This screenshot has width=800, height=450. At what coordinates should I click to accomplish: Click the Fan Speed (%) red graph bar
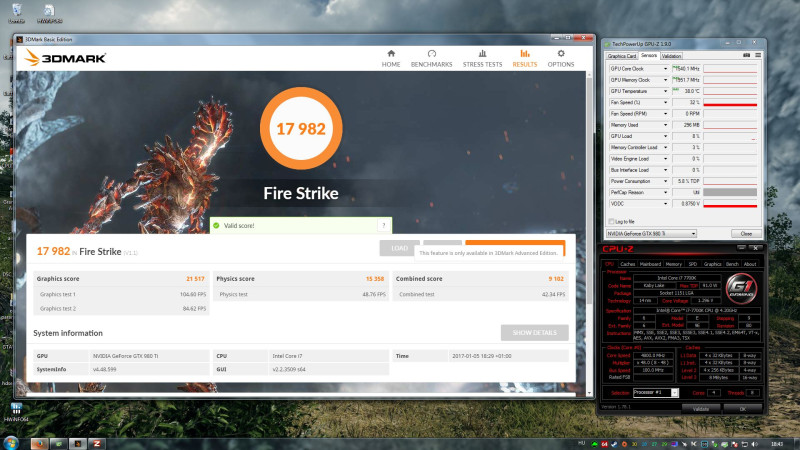(730, 105)
